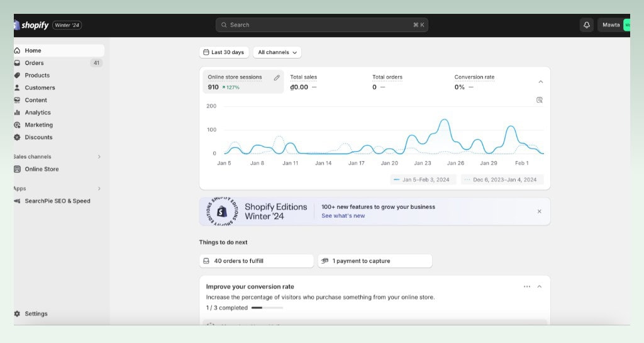Open Settings at sidebar bottom
Screen dimensions: 644x343
click(x=59, y=313)
